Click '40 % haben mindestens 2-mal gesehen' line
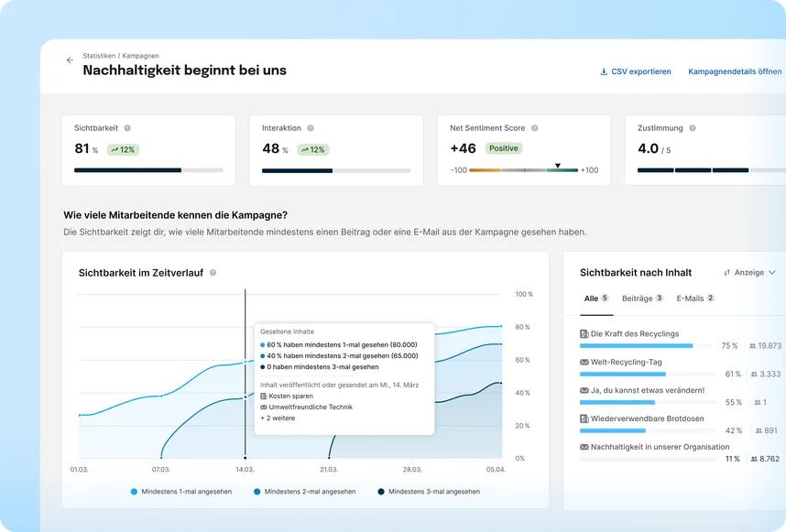This screenshot has height=532, width=786. pos(339,355)
